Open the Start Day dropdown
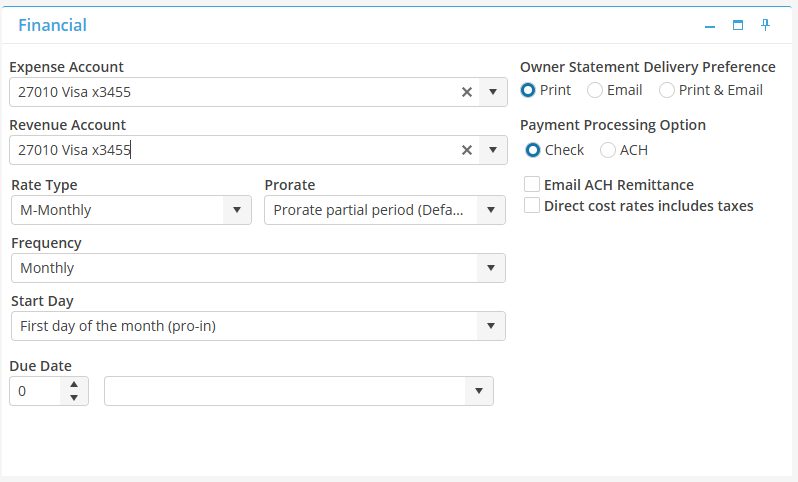The width and height of the screenshot is (798, 482). tap(490, 326)
